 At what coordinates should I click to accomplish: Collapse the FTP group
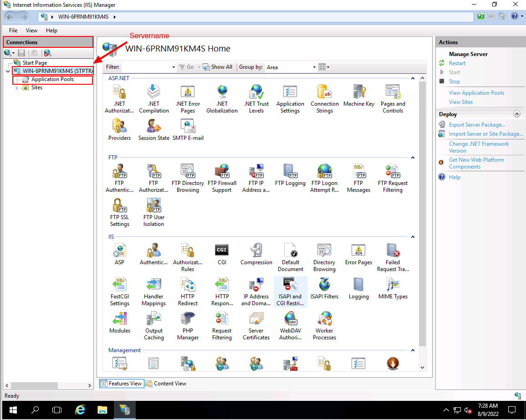(413, 157)
